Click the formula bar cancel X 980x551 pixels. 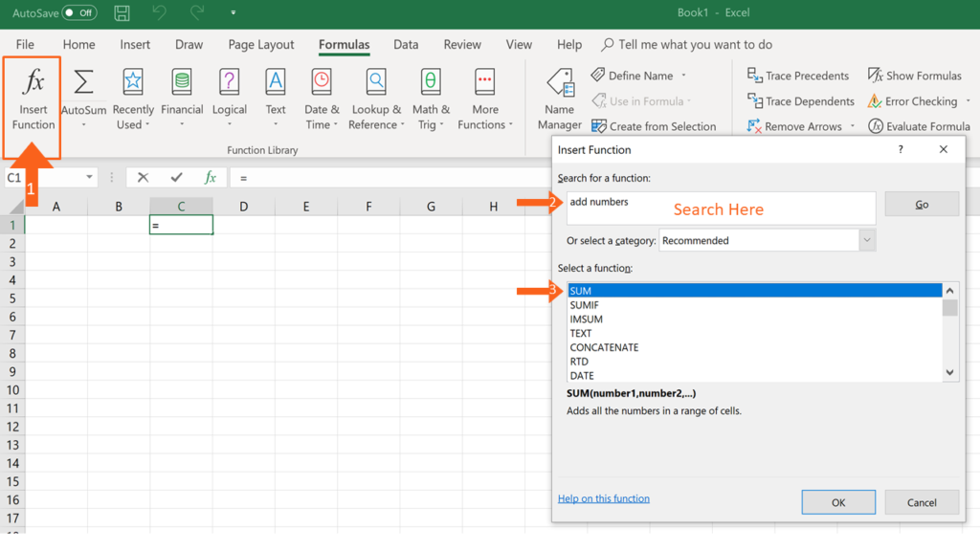[144, 177]
